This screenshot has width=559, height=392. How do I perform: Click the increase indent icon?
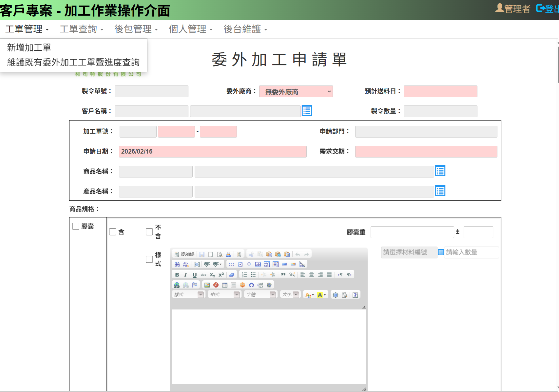(x=273, y=275)
